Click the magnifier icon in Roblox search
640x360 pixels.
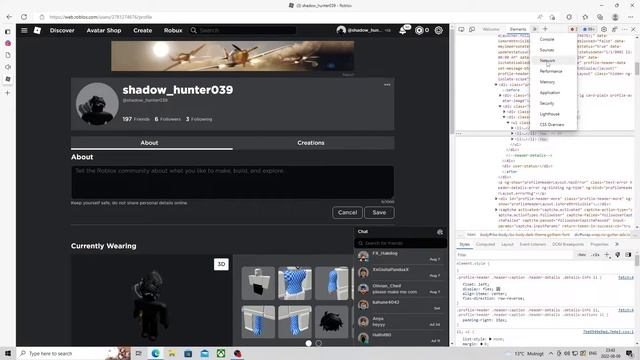click(193, 30)
